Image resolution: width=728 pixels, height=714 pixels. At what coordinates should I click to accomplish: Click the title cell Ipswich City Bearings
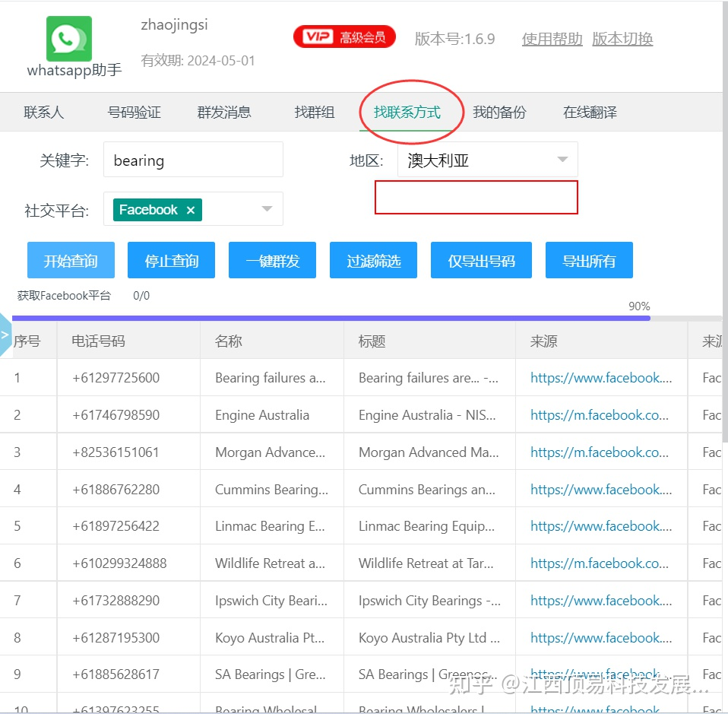click(429, 600)
